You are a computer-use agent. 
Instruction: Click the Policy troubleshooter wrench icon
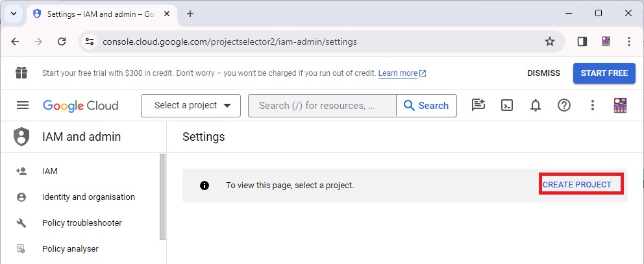coord(21,223)
